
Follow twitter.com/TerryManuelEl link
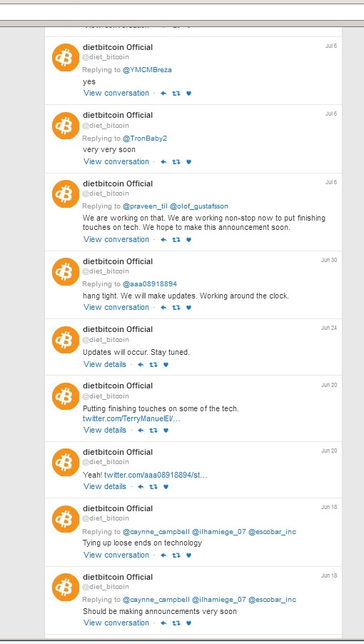click(131, 419)
